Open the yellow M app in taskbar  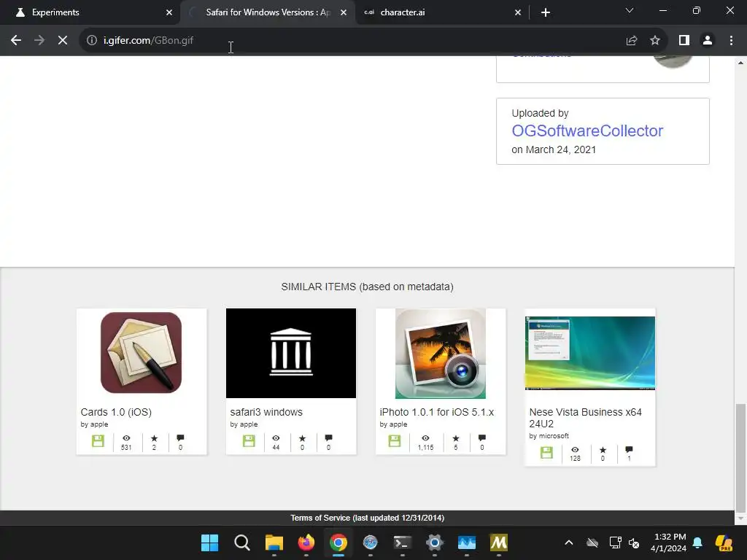pyautogui.click(x=499, y=542)
